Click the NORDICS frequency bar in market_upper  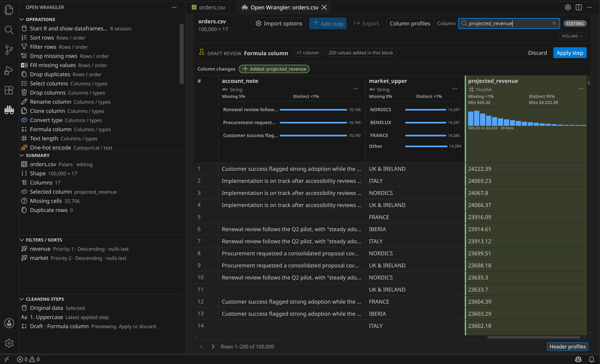click(425, 110)
